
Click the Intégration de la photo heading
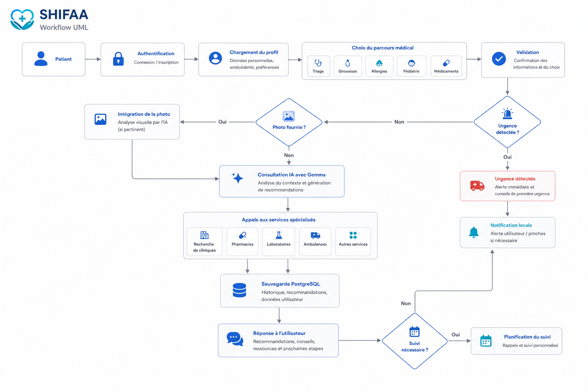144,114
